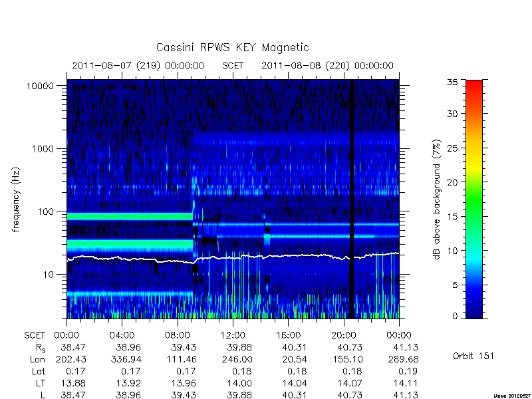Viewport: 532px width, 399px height.
Task: Click the "16:00" time tick label
Action: pos(289,335)
